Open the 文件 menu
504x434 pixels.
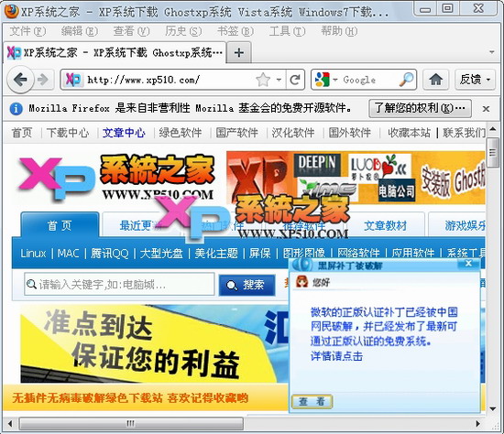27,31
